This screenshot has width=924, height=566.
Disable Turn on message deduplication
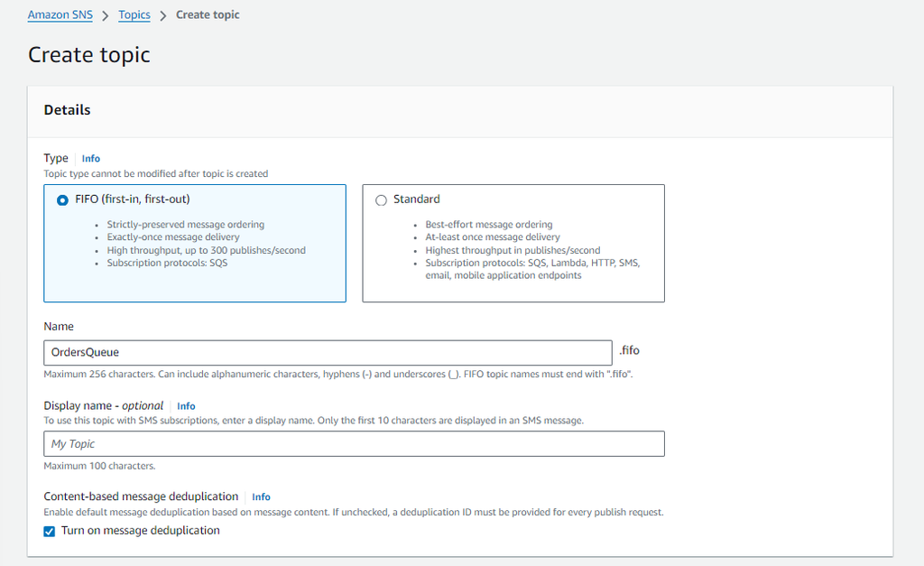coord(49,531)
